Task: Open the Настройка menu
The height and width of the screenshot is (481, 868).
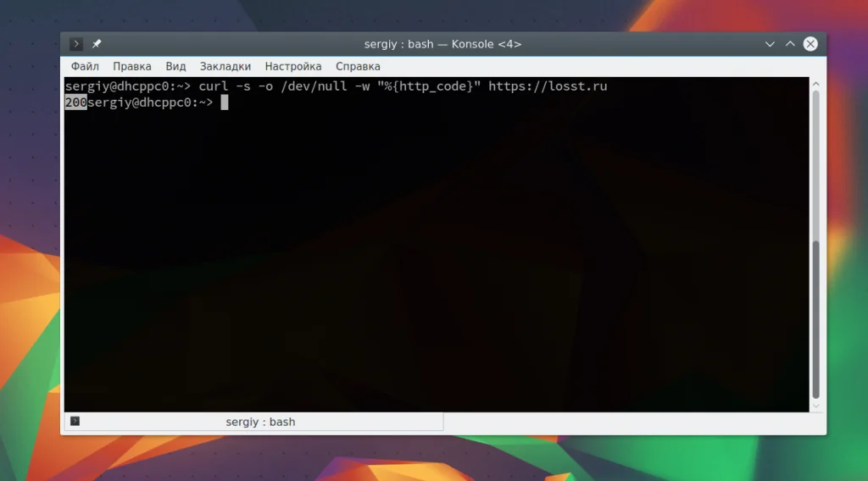Action: (x=292, y=66)
